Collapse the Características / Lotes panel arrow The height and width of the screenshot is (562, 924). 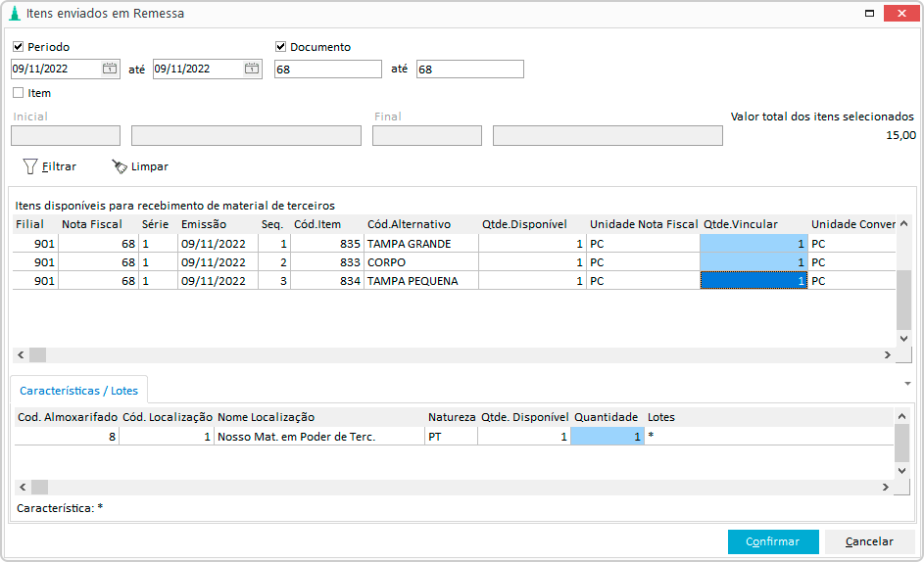pos(907,383)
